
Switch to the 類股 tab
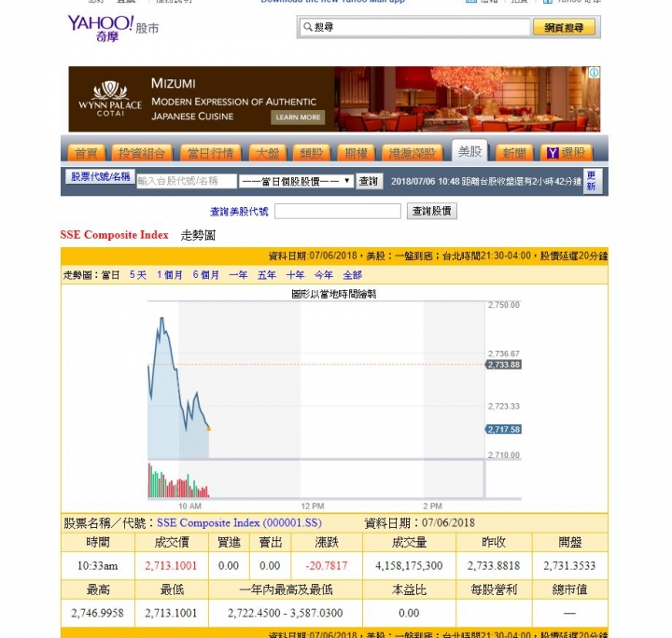(312, 153)
